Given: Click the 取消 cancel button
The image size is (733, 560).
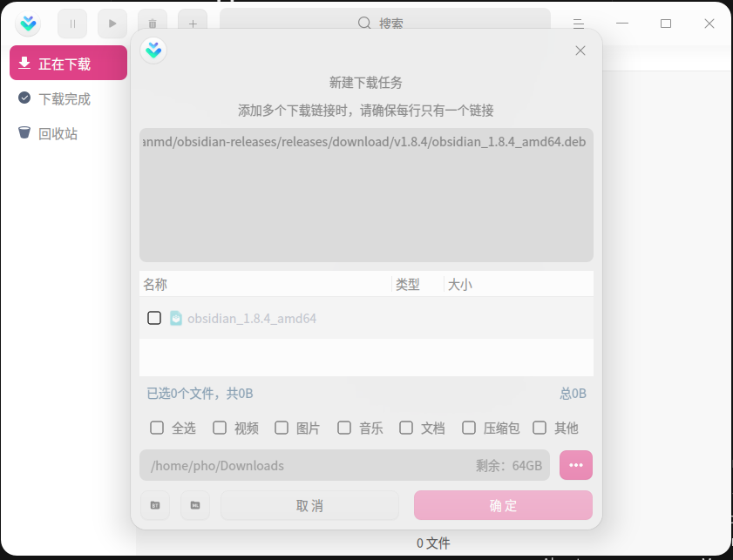Looking at the screenshot, I should (309, 505).
